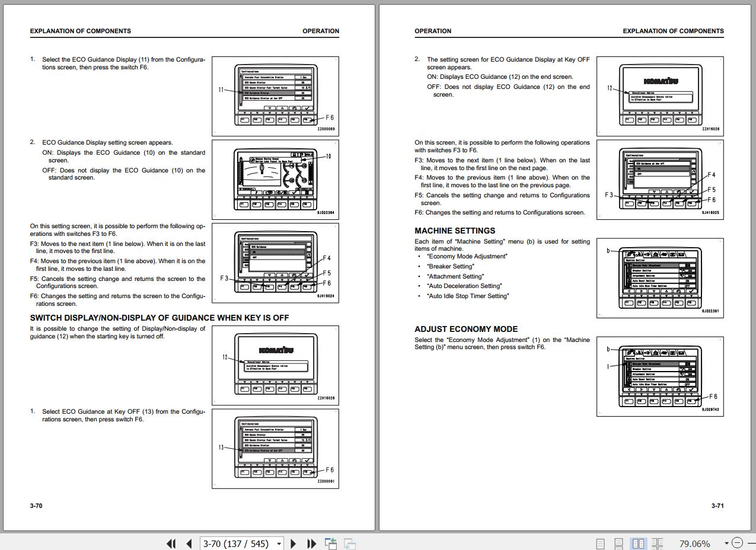
Task: Click the ZZ000089 monitor figure
Action: 275,96
